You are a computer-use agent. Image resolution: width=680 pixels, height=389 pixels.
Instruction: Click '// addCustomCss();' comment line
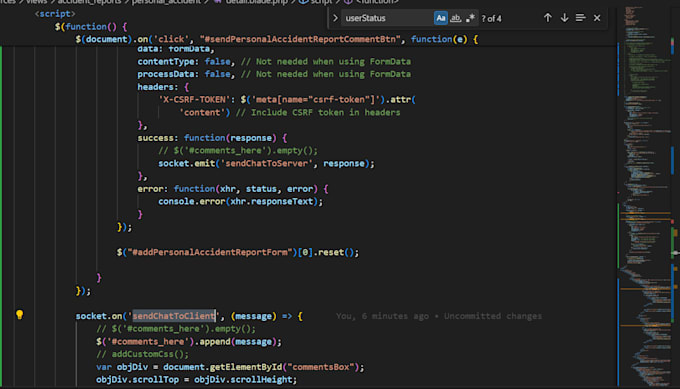[x=143, y=354]
